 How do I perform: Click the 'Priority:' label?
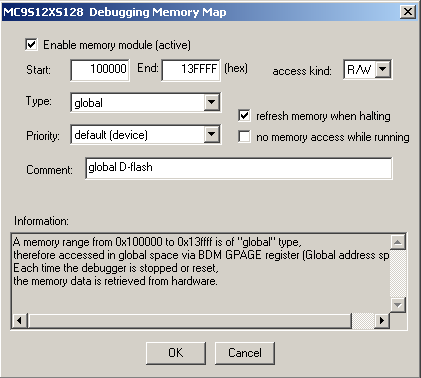(x=43, y=136)
